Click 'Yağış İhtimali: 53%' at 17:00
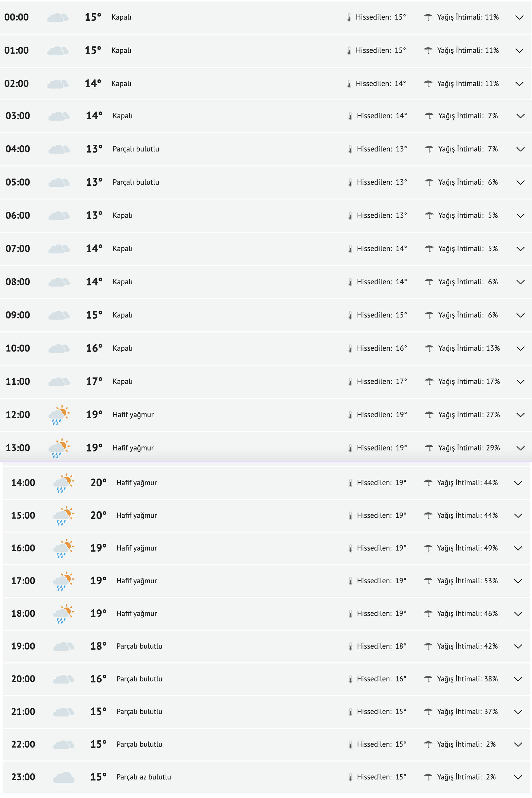 [467, 581]
